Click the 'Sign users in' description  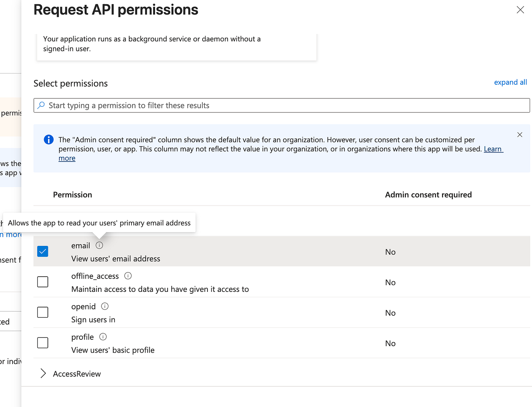(x=93, y=320)
